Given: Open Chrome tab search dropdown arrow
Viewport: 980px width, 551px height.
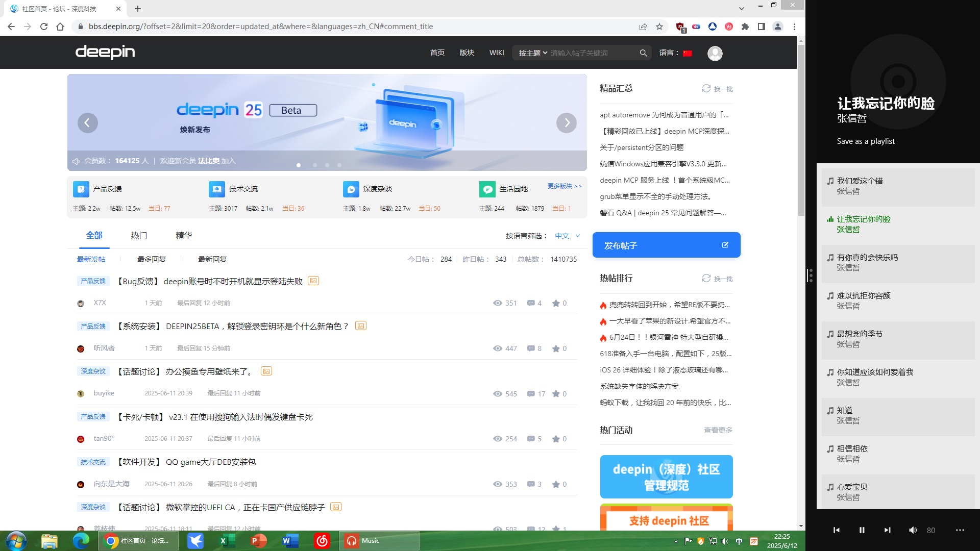Looking at the screenshot, I should point(741,9).
